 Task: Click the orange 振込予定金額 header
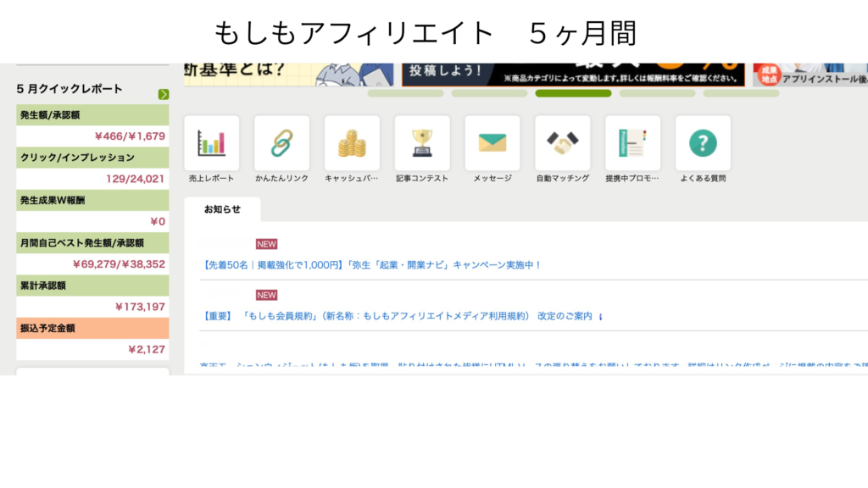tap(92, 328)
